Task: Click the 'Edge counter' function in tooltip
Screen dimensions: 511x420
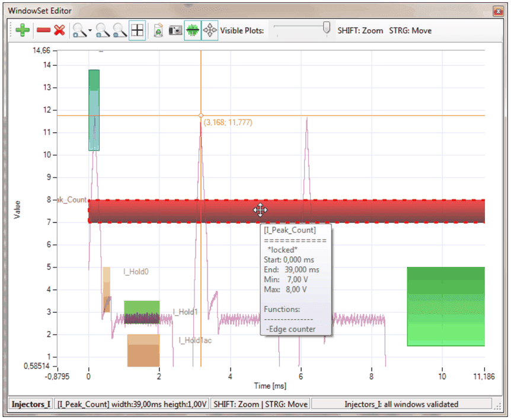Action: (292, 329)
